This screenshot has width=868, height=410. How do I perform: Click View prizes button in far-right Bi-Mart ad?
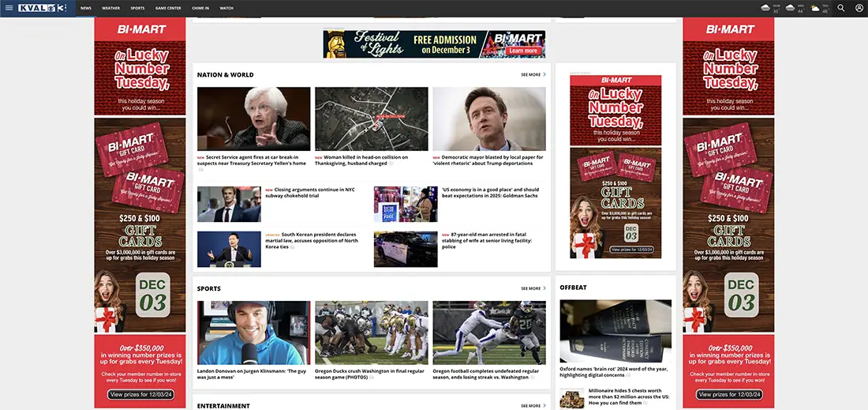point(730,394)
